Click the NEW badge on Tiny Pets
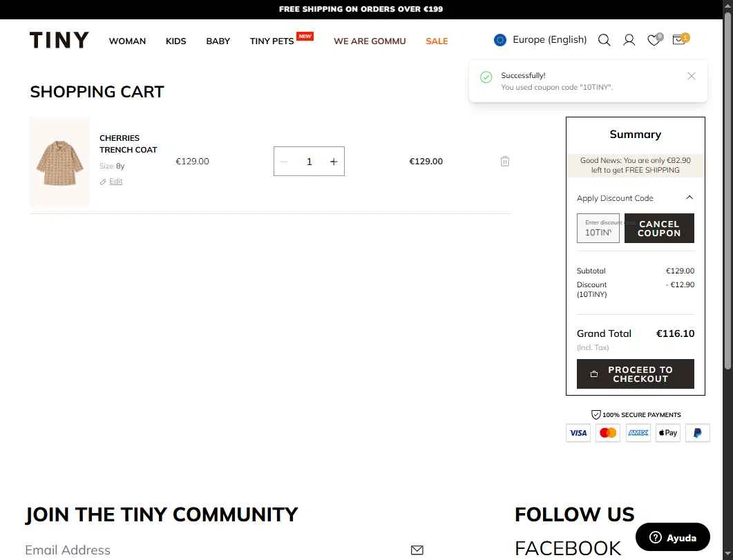The height and width of the screenshot is (560, 733). click(305, 36)
